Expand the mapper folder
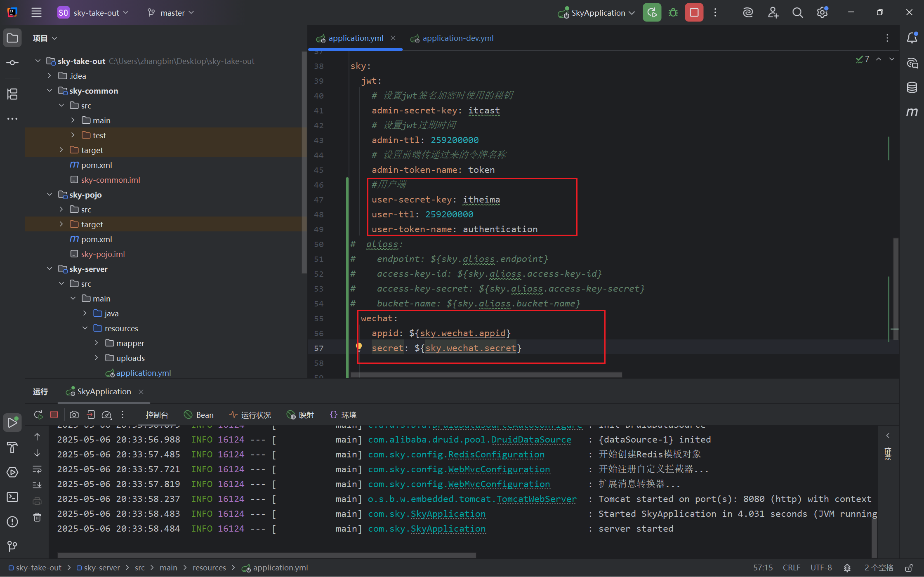This screenshot has width=924, height=577. (97, 343)
